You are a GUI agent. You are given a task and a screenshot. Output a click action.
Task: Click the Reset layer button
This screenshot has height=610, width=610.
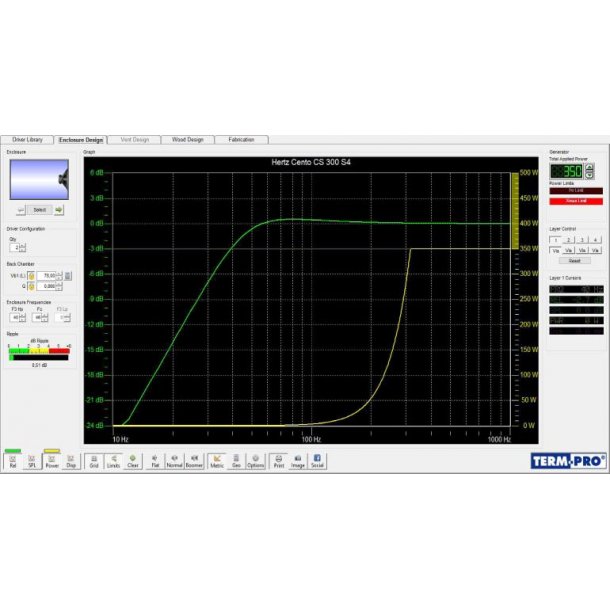tap(575, 261)
